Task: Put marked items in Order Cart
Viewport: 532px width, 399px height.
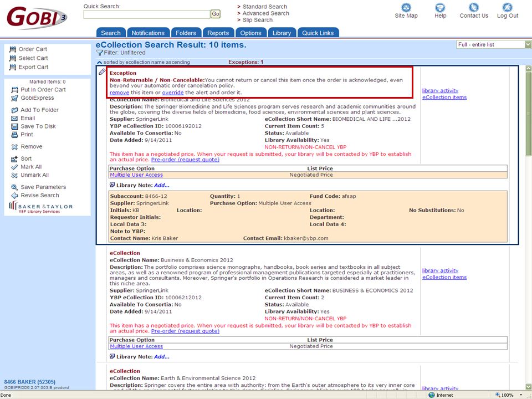Action: point(38,90)
